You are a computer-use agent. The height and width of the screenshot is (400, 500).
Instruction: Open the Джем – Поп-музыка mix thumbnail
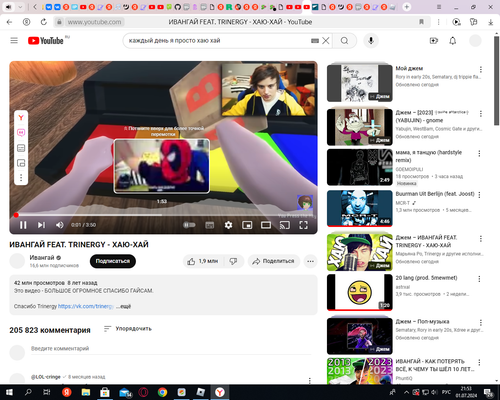click(360, 336)
